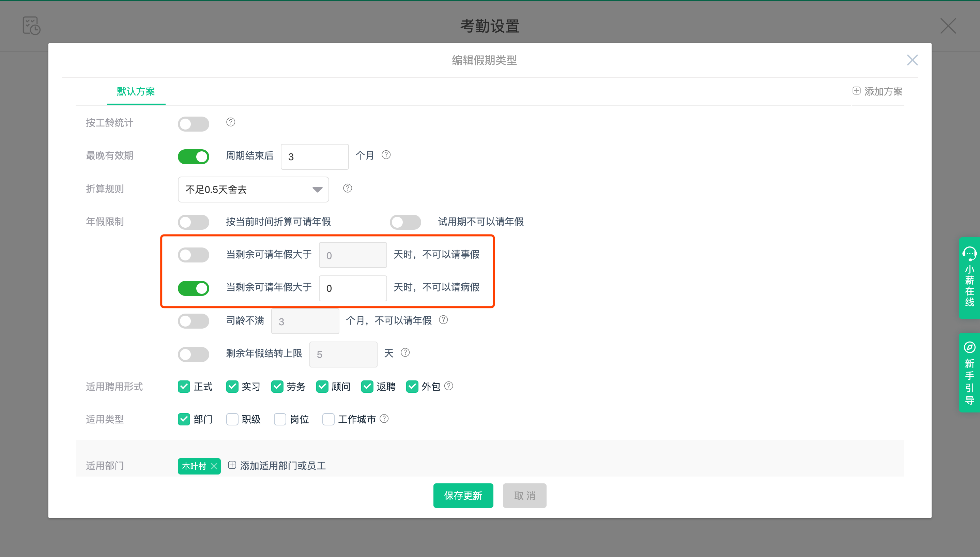The height and width of the screenshot is (557, 980).
Task: Check 岗位 applicable type
Action: click(280, 420)
